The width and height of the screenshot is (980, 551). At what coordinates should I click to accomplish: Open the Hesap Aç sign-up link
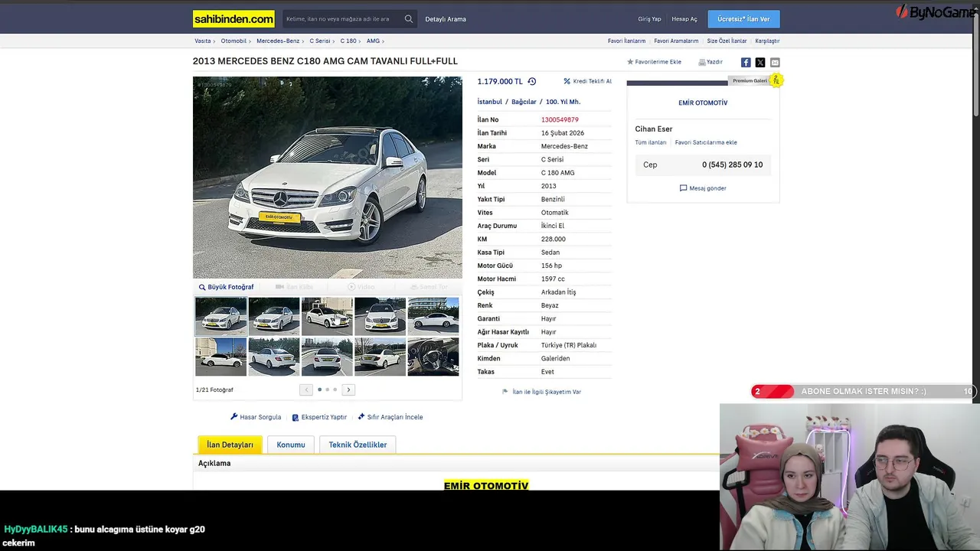[x=684, y=19]
